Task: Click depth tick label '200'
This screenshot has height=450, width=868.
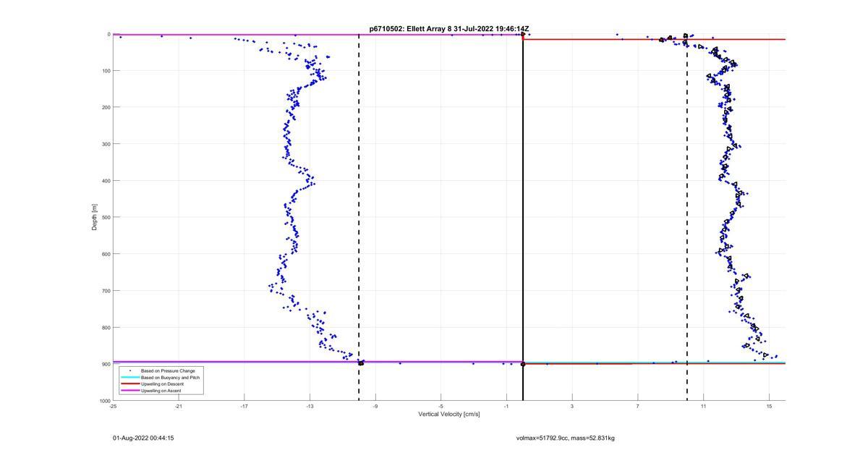Action: point(106,107)
